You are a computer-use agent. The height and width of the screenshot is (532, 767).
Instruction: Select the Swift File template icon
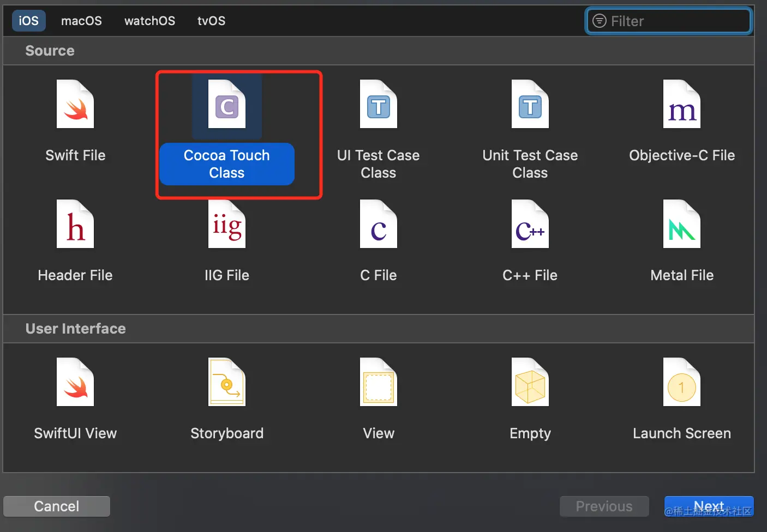point(75,104)
